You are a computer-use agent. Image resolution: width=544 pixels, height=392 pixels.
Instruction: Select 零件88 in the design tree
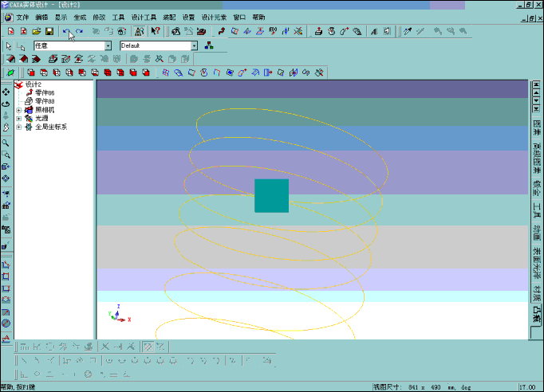[x=45, y=101]
